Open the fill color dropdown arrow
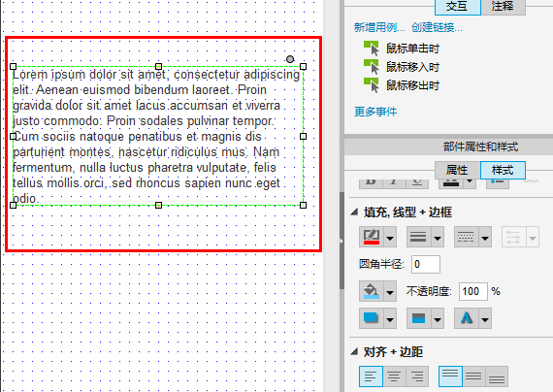The width and height of the screenshot is (553, 392). pos(390,292)
